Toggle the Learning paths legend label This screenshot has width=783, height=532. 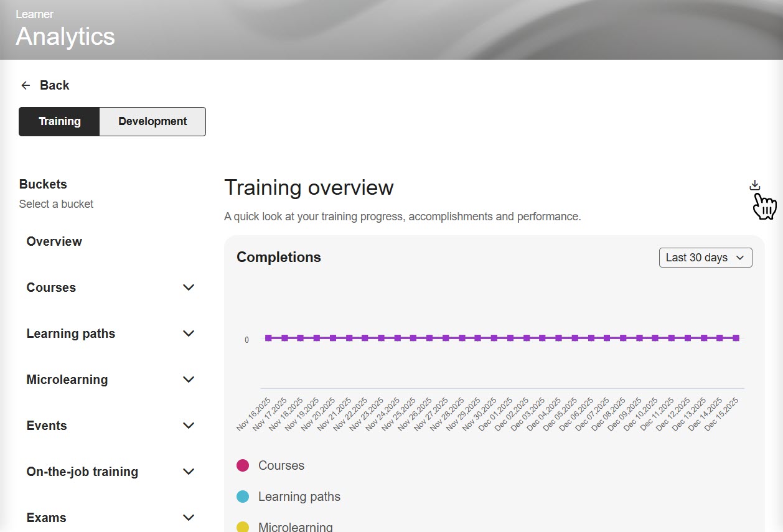pos(299,497)
